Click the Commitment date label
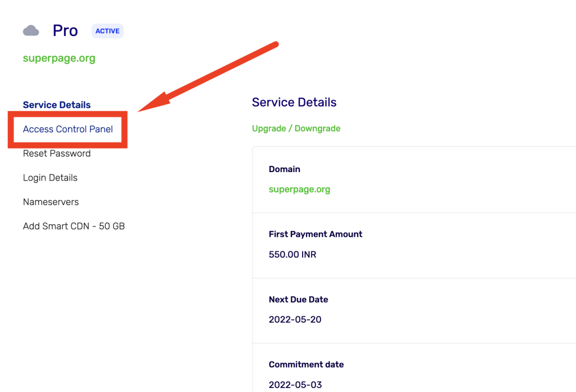576x392 pixels. (x=307, y=364)
